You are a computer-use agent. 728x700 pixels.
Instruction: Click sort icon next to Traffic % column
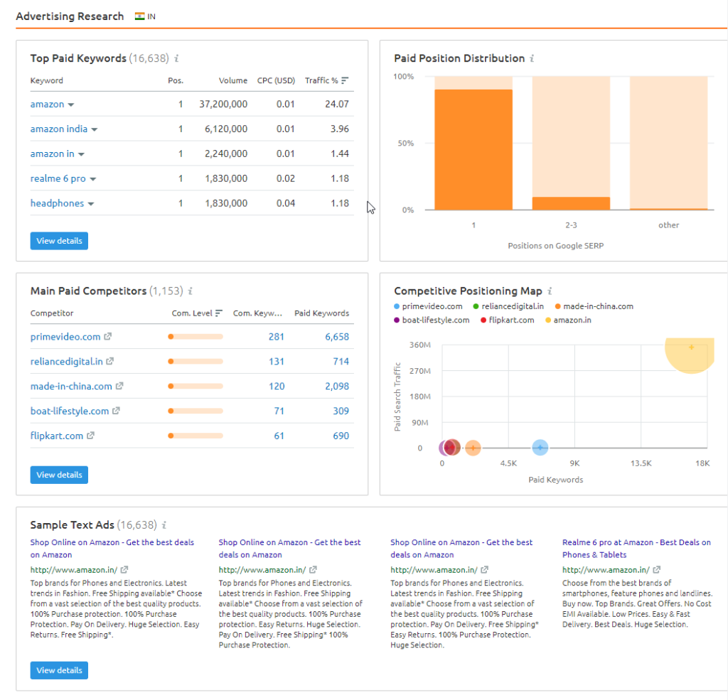click(345, 80)
